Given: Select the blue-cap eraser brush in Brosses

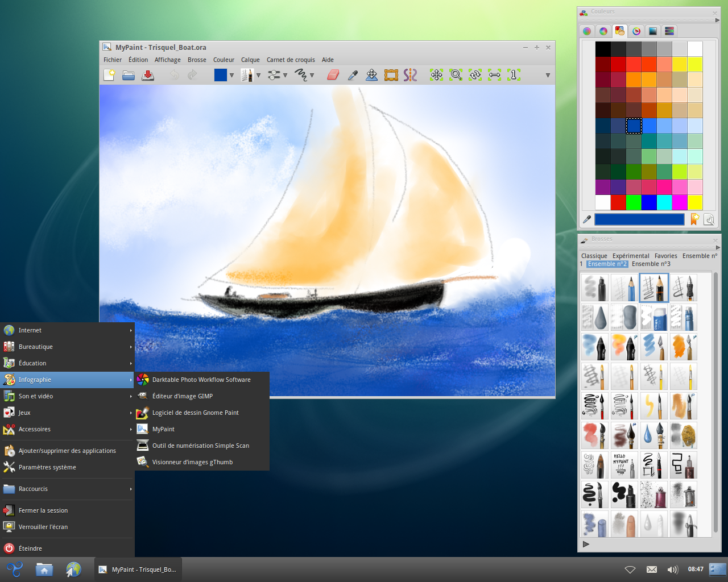Looking at the screenshot, I should pyautogui.click(x=653, y=317).
